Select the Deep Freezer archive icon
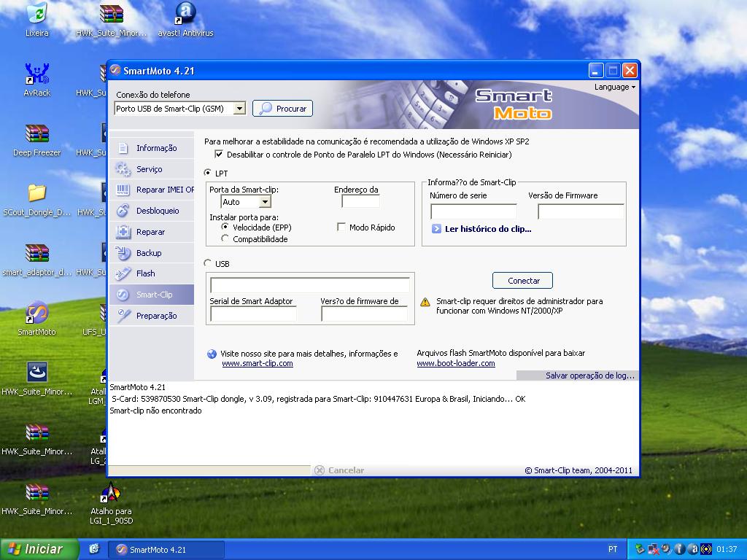Image resolution: width=747 pixels, height=560 pixels. tap(37, 140)
